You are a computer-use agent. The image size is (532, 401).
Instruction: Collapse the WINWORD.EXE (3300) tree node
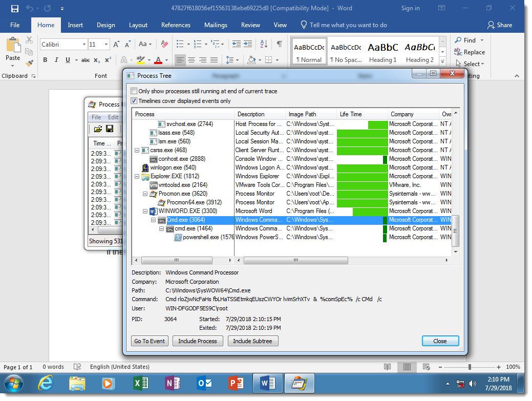tap(145, 211)
